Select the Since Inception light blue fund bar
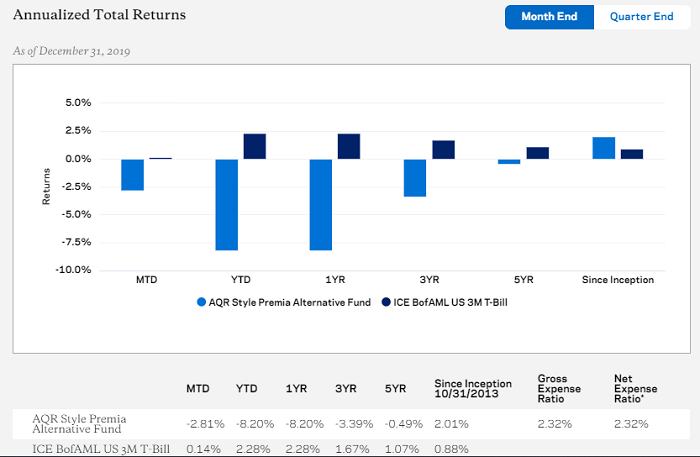The height and width of the screenshot is (457, 700). pyautogui.click(x=604, y=148)
